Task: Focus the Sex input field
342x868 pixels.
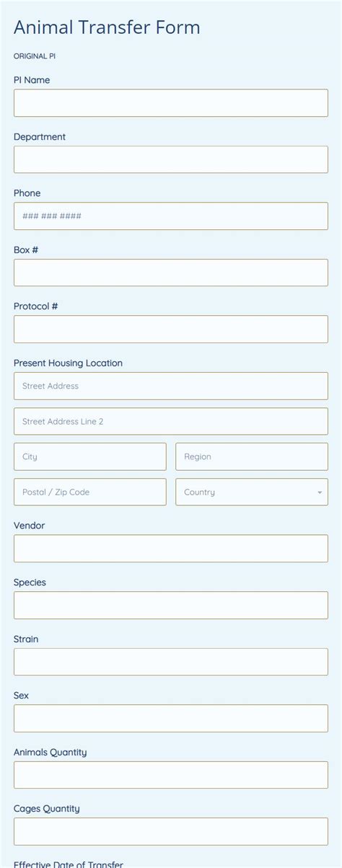Action: click(171, 718)
